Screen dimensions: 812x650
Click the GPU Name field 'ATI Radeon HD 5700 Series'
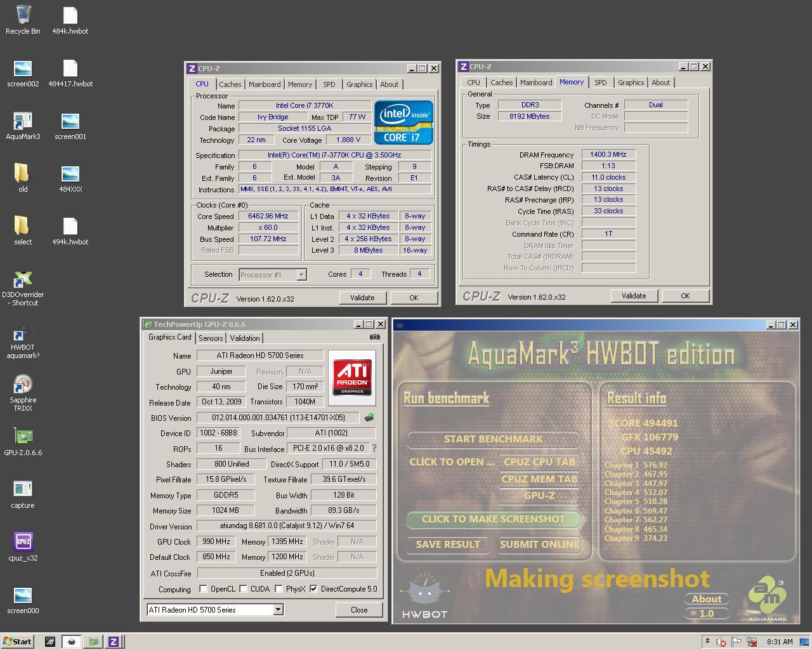(260, 355)
